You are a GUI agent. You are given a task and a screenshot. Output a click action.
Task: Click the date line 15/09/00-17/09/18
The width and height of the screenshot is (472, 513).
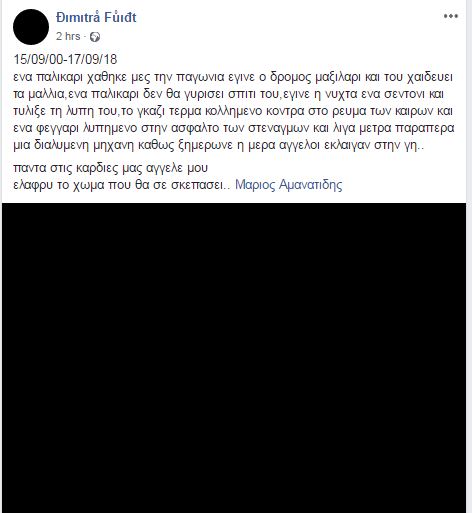coord(65,60)
